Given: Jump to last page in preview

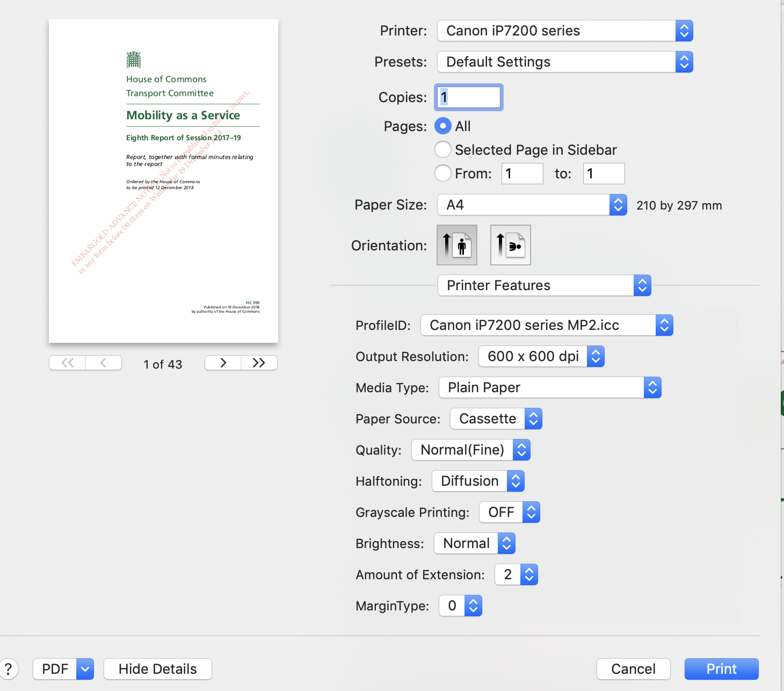Looking at the screenshot, I should (x=259, y=363).
